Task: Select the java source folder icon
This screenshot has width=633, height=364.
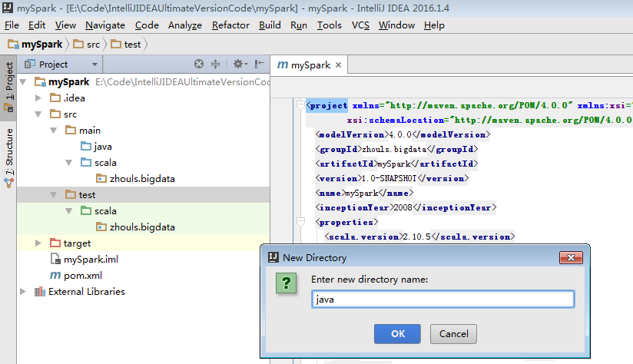Action: pos(86,146)
